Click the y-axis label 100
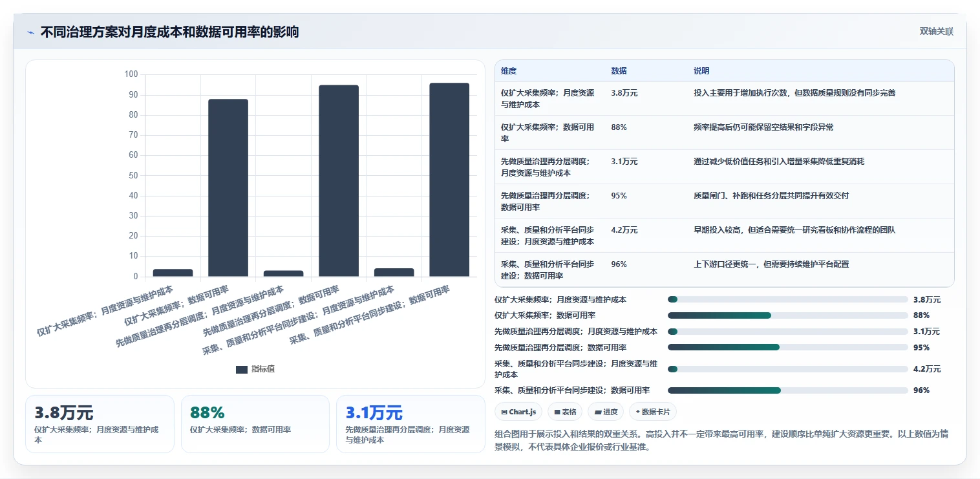The width and height of the screenshot is (980, 479). pyautogui.click(x=131, y=74)
